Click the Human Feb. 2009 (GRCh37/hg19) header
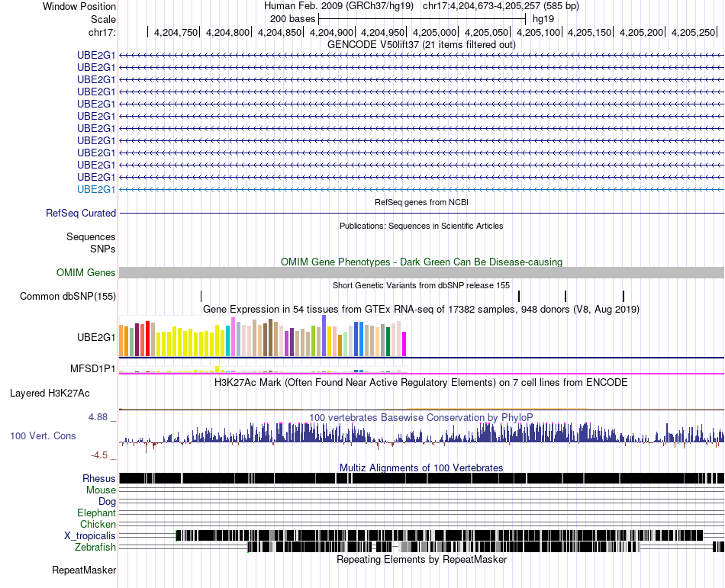The height and width of the screenshot is (588, 725). click(x=339, y=6)
